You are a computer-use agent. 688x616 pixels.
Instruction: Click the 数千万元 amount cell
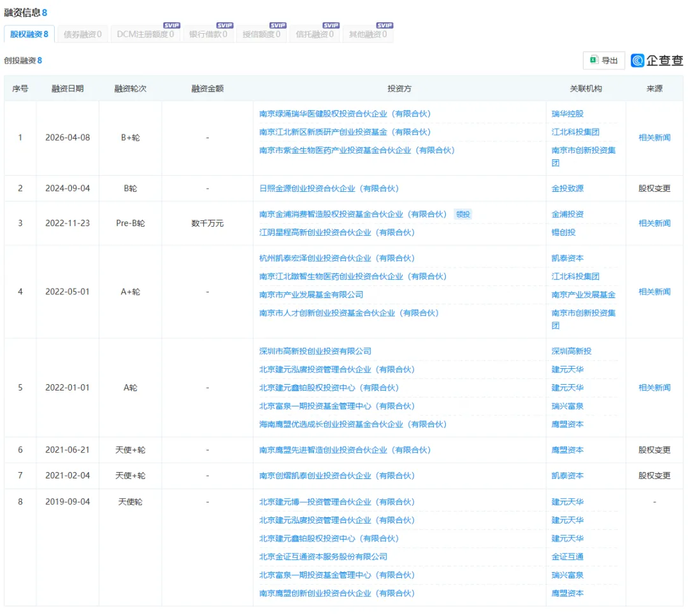pyautogui.click(x=208, y=224)
